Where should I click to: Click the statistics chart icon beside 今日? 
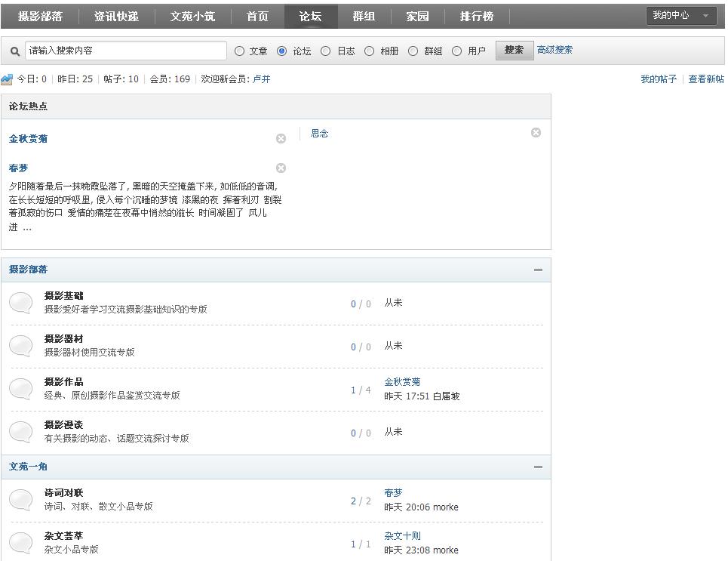[x=8, y=79]
